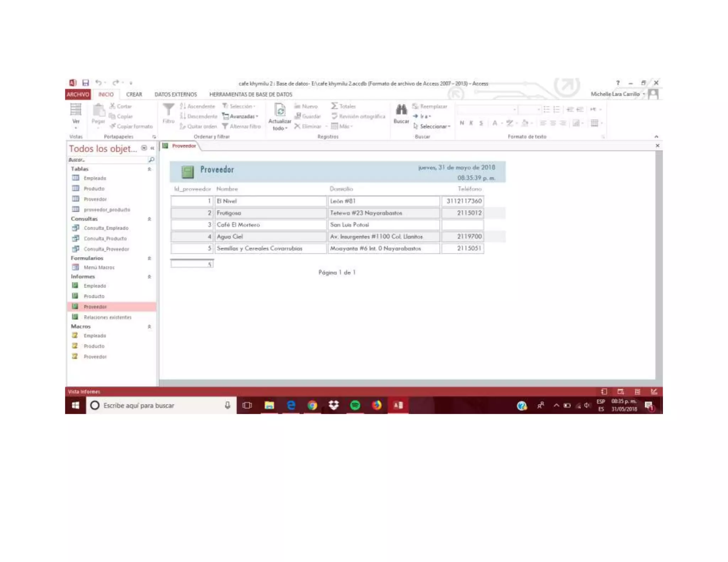Open the CREAR ribbon tab
This screenshot has height=562, width=728.
pyautogui.click(x=134, y=94)
